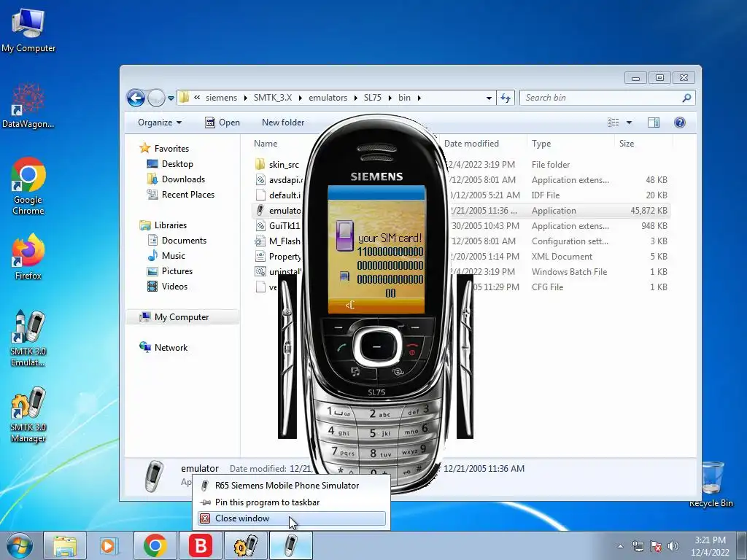
Task: Sort by the Type column header
Action: (570, 144)
